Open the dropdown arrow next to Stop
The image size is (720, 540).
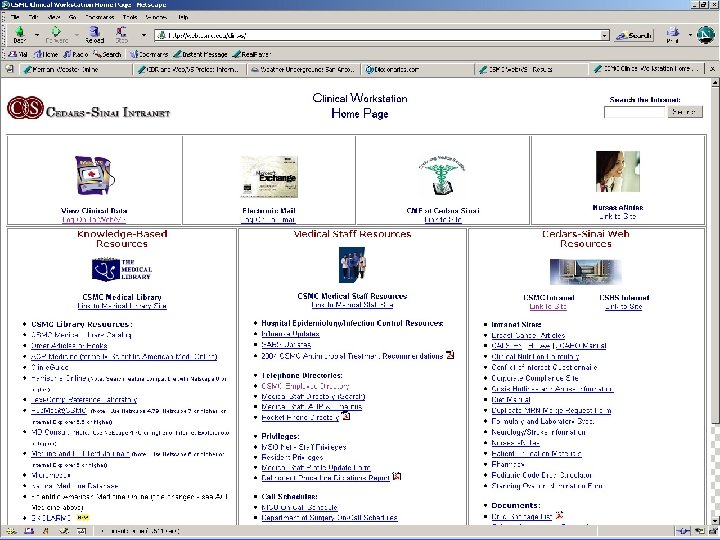pyautogui.click(x=144, y=35)
